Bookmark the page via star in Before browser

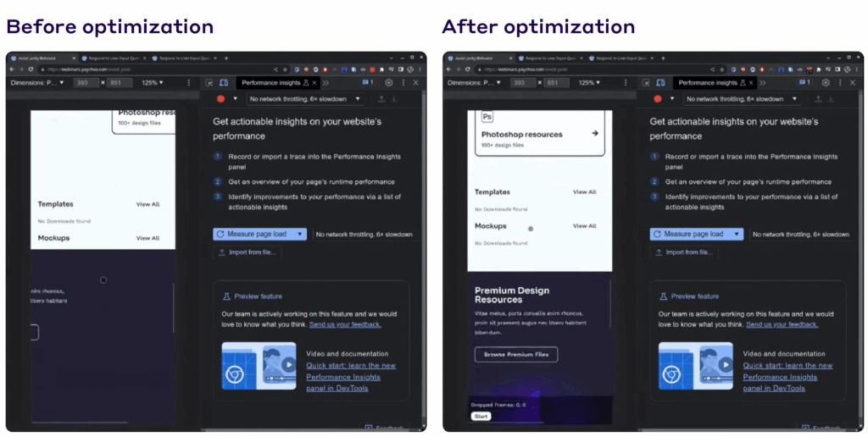[x=285, y=69]
